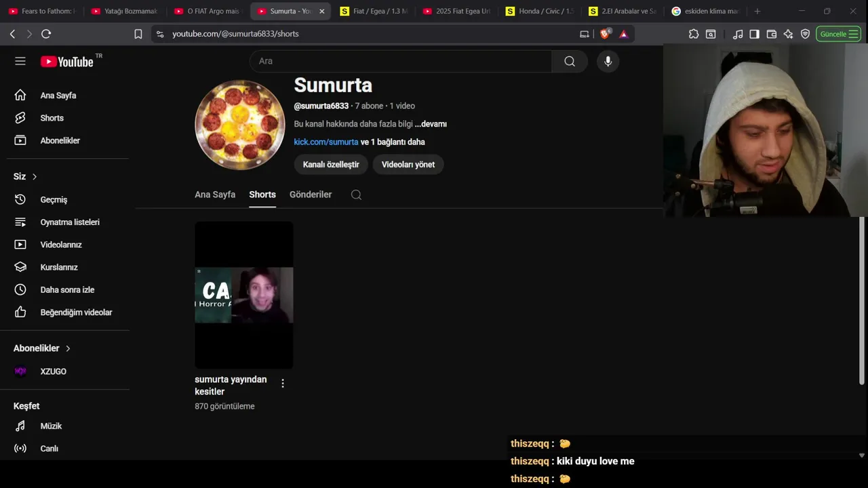Viewport: 868px width, 488px height.
Task: Open Brave wallet icon
Action: pyautogui.click(x=772, y=34)
